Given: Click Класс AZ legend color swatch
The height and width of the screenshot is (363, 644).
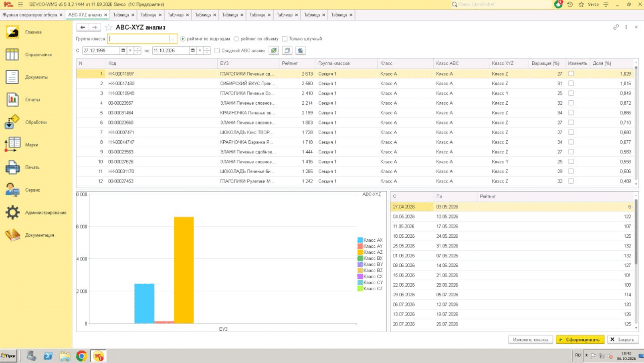Looking at the screenshot, I should point(360,252).
